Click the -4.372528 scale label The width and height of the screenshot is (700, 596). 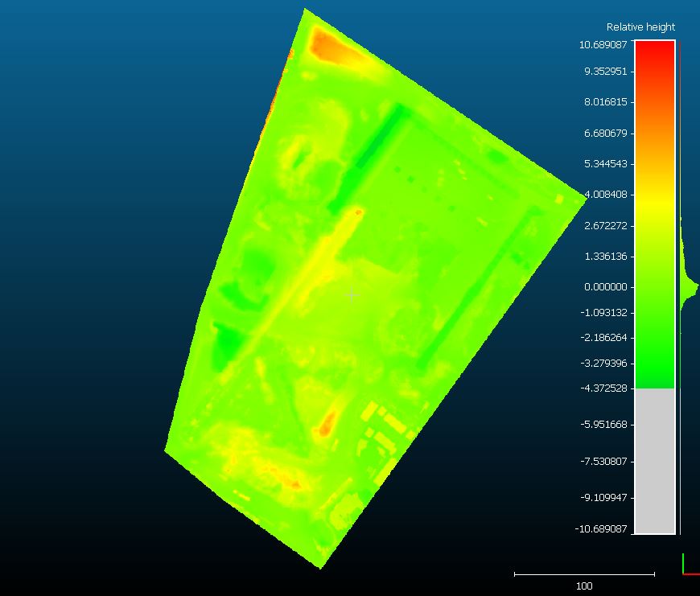coord(603,388)
